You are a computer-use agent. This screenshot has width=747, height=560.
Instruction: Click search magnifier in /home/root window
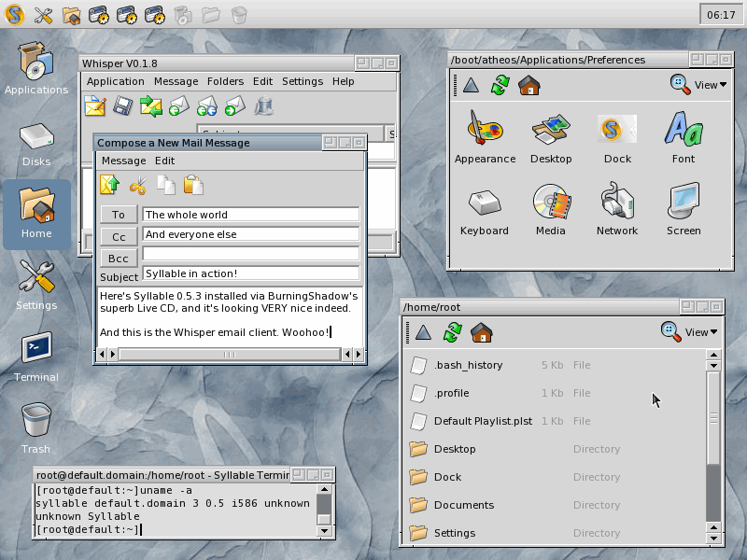click(x=670, y=332)
